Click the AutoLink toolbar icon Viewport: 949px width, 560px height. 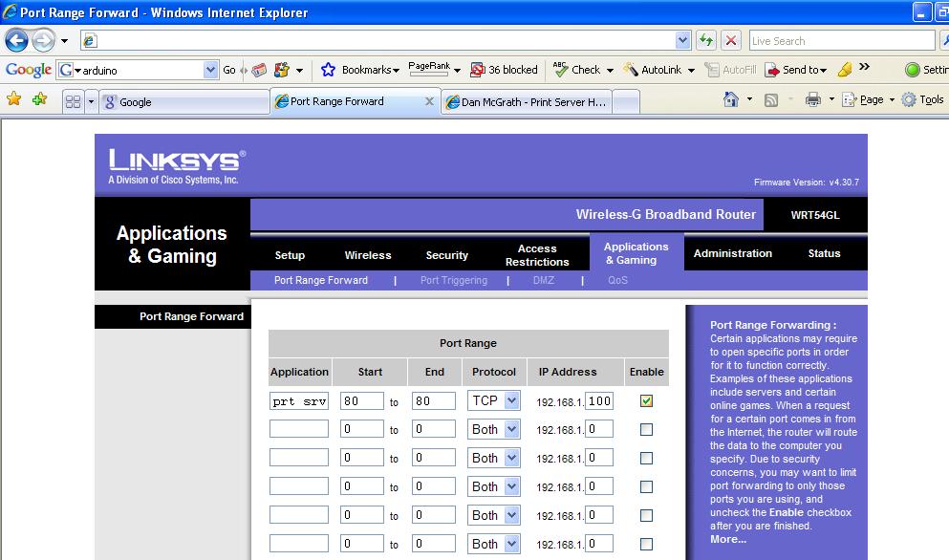(631, 70)
